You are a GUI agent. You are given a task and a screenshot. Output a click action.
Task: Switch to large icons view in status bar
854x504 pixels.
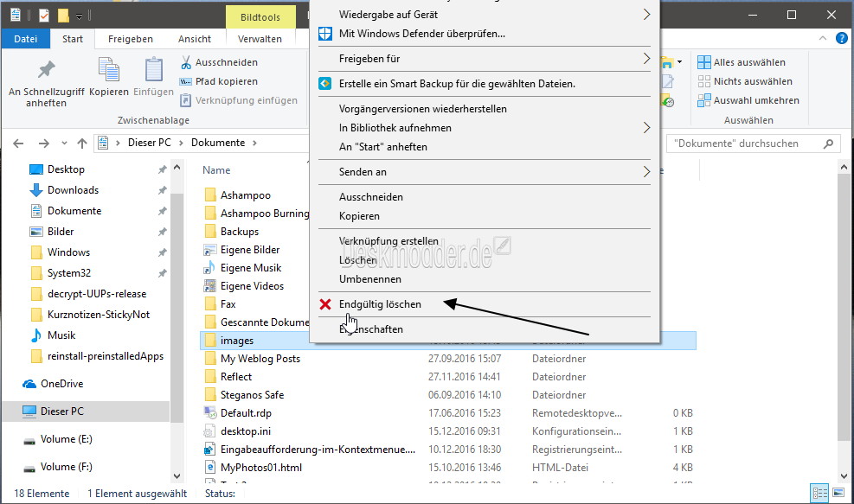[x=838, y=493]
